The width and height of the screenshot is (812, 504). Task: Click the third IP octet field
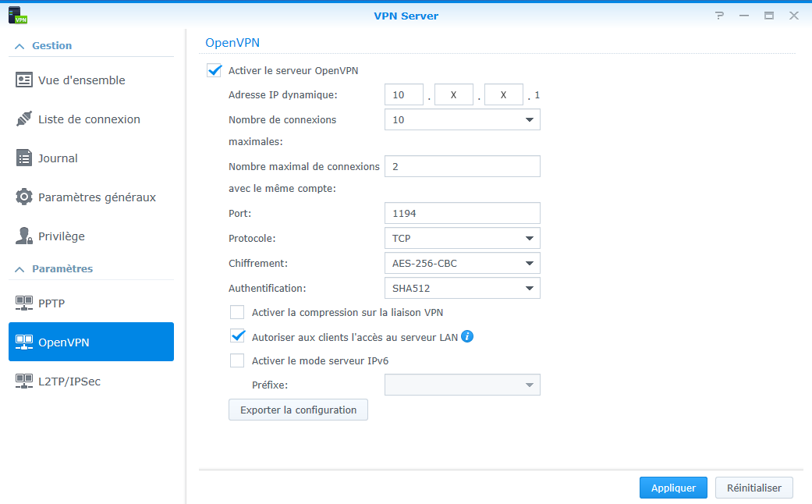503,94
